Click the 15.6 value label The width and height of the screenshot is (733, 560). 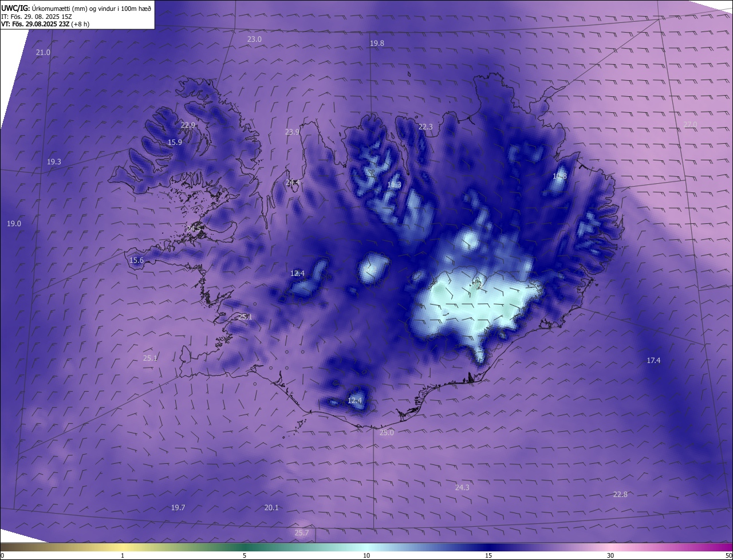tap(136, 261)
